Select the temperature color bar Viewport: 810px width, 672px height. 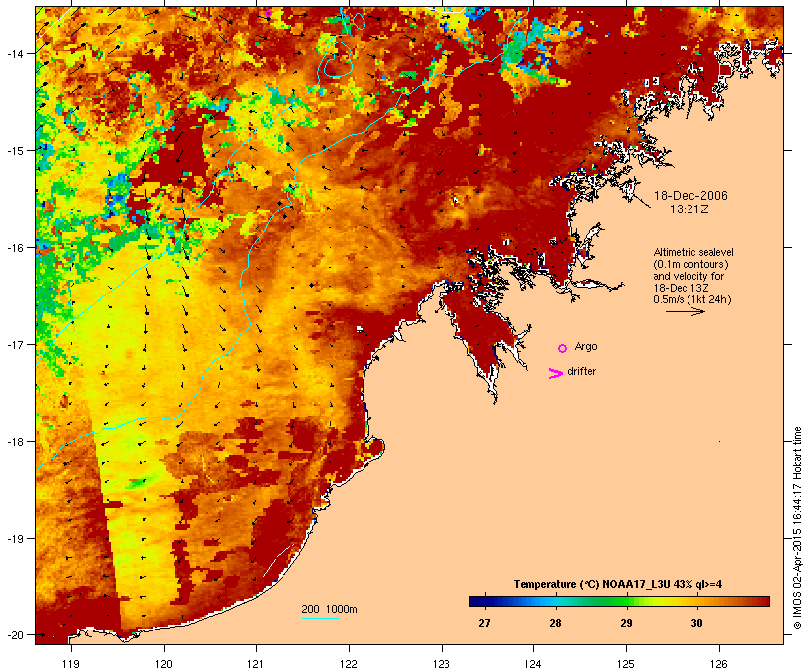[x=619, y=601]
